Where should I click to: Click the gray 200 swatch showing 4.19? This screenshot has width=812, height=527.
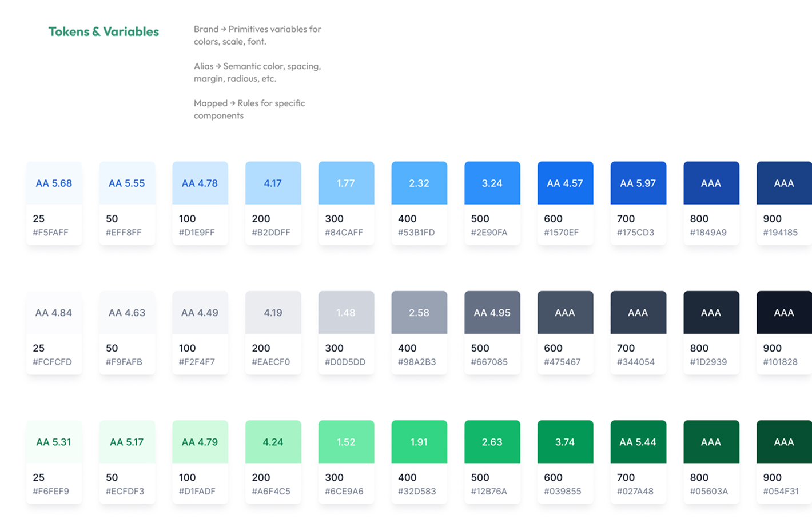(x=273, y=313)
